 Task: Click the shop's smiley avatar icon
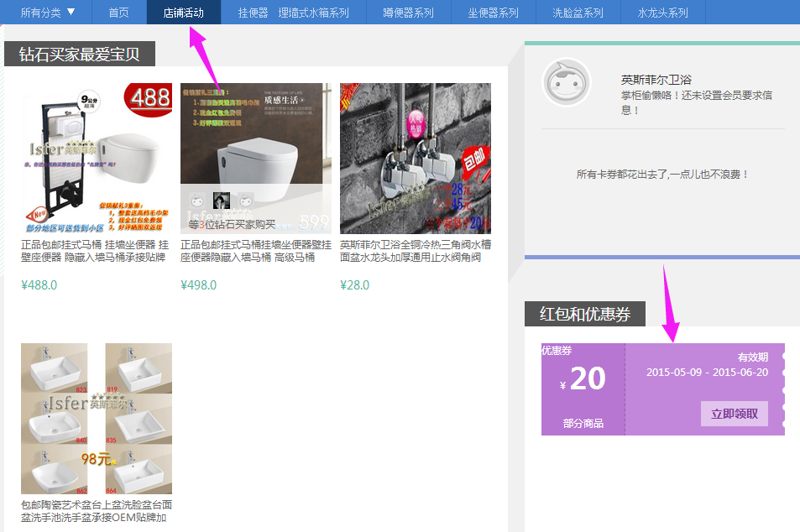[566, 82]
